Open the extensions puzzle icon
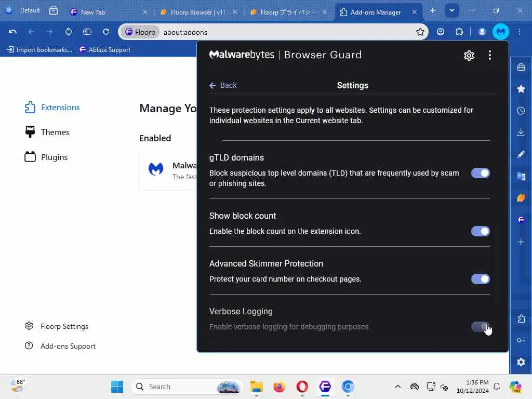The height and width of the screenshot is (399, 532). click(x=459, y=32)
